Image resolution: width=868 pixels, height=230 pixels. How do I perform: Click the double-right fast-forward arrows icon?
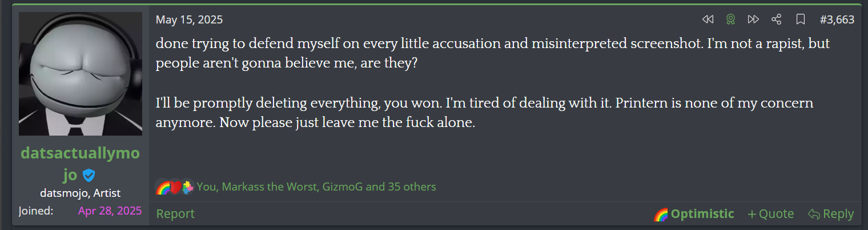click(x=753, y=19)
